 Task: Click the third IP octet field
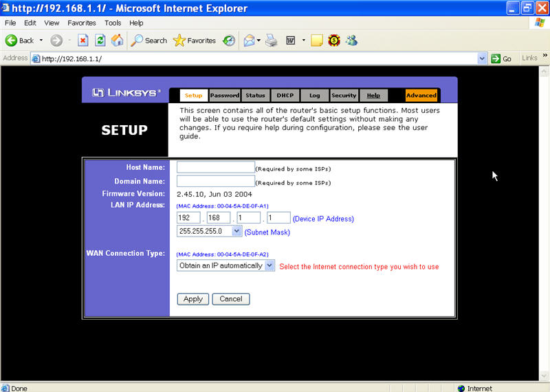[249, 217]
